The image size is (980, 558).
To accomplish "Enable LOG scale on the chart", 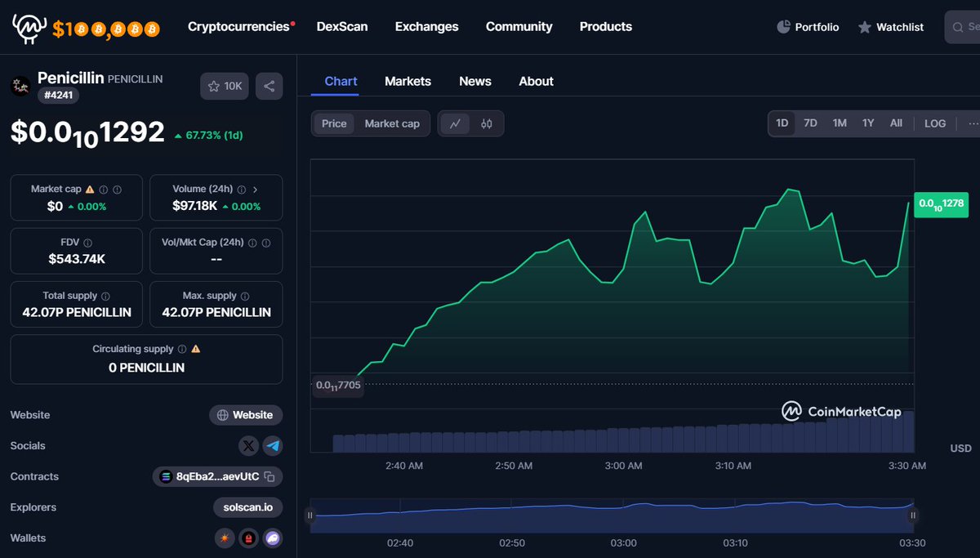I will click(934, 123).
